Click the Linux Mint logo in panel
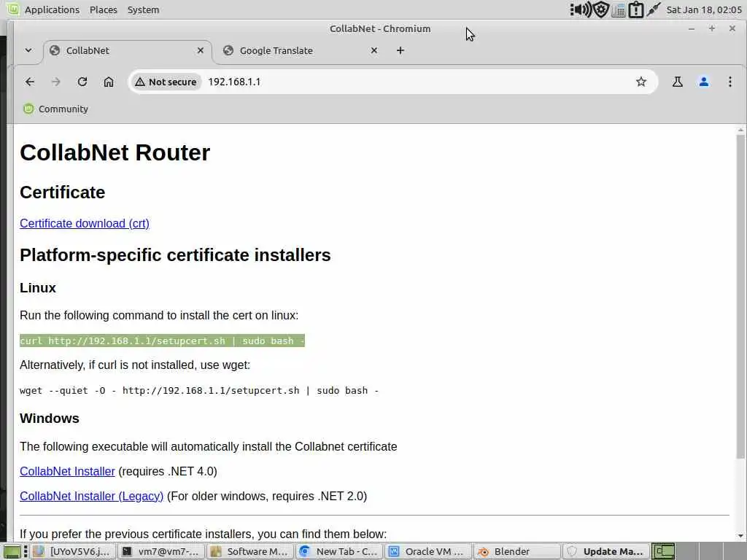747x560 pixels. tap(13, 9)
